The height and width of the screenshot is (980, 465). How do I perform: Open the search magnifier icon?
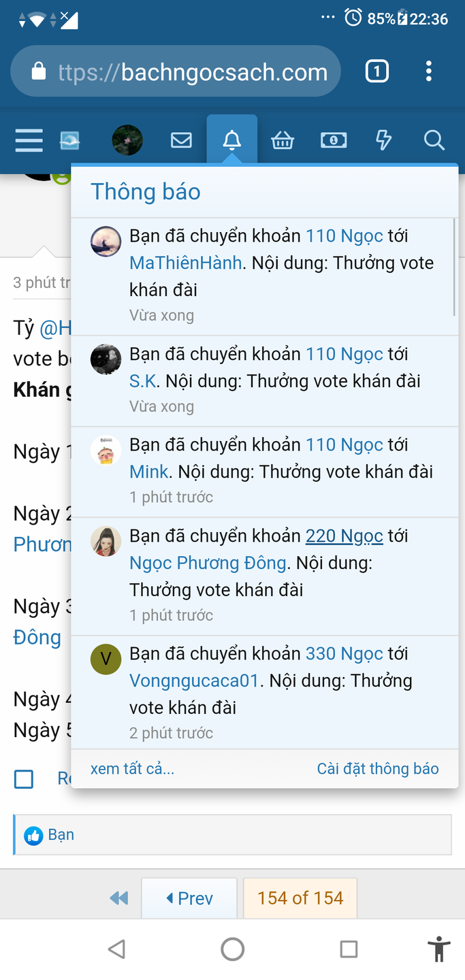pos(434,141)
